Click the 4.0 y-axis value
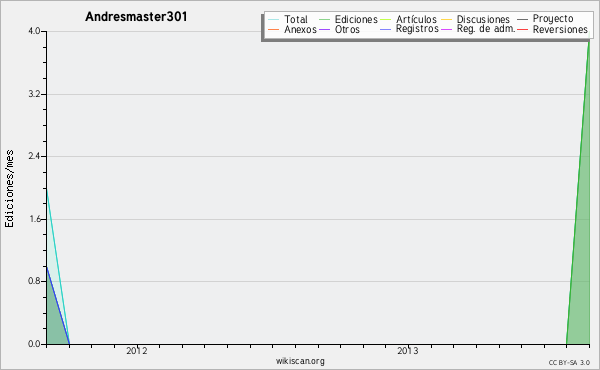Screen dimensions: 600x370 (x=34, y=31)
